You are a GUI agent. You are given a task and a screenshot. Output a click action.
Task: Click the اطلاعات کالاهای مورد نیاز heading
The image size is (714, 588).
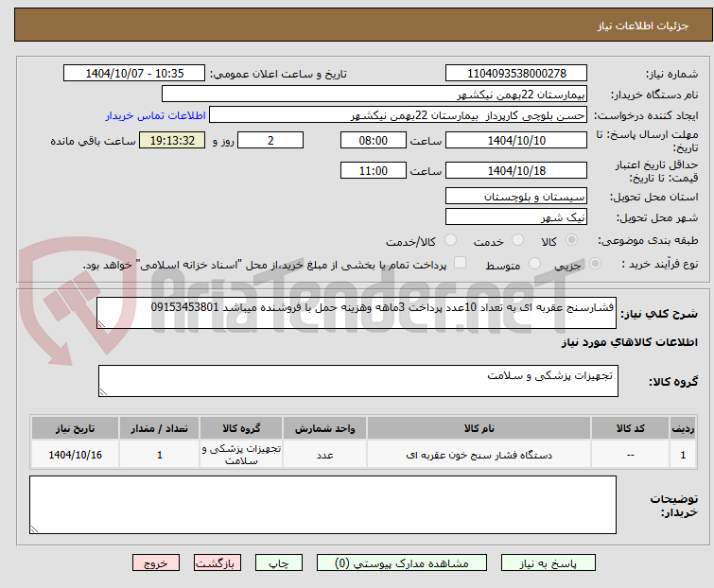pos(629,343)
